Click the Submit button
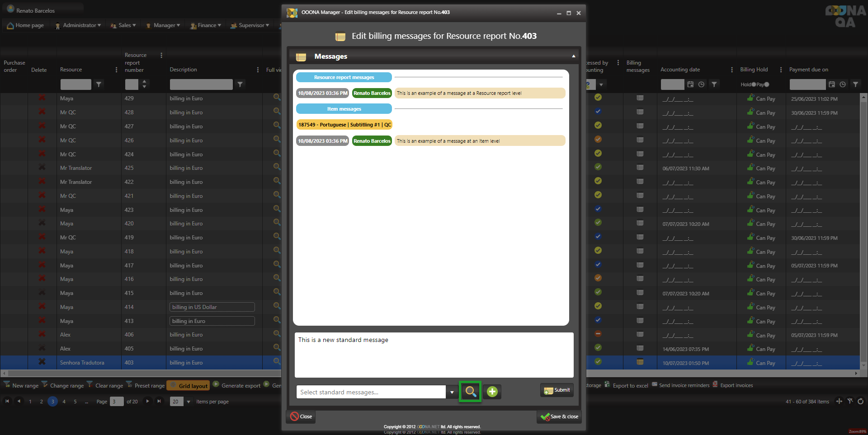The width and height of the screenshot is (868, 435). pos(557,390)
